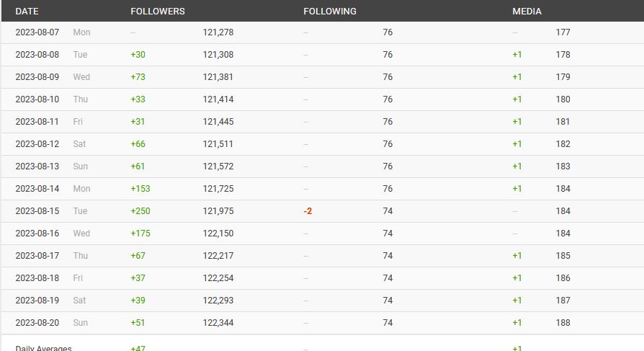
Task: Click the +250 follower gain value
Action: click(140, 211)
